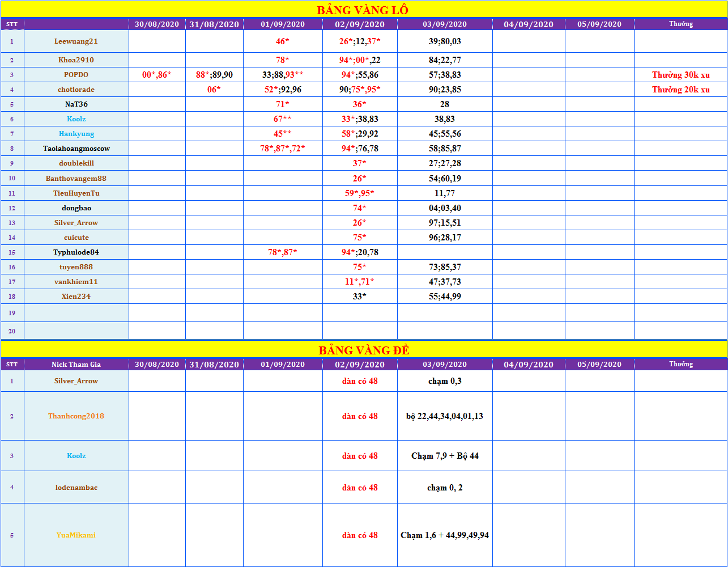Select the Typhulode84 name cell
728x567 pixels.
76,252
